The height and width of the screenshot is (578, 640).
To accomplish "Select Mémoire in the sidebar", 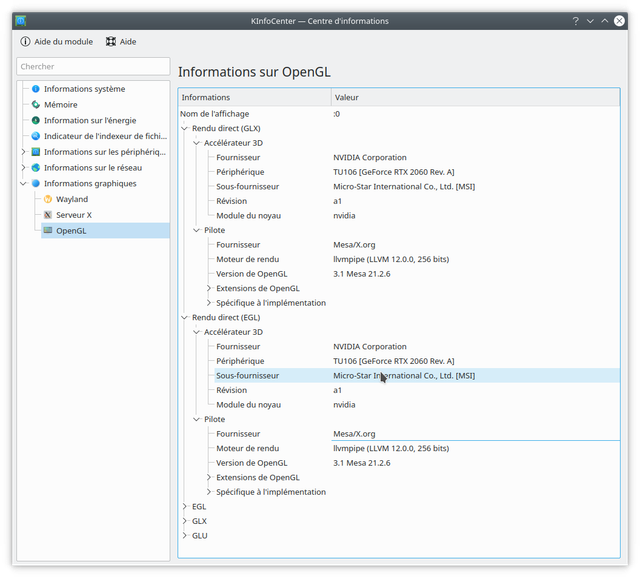I will 61,104.
